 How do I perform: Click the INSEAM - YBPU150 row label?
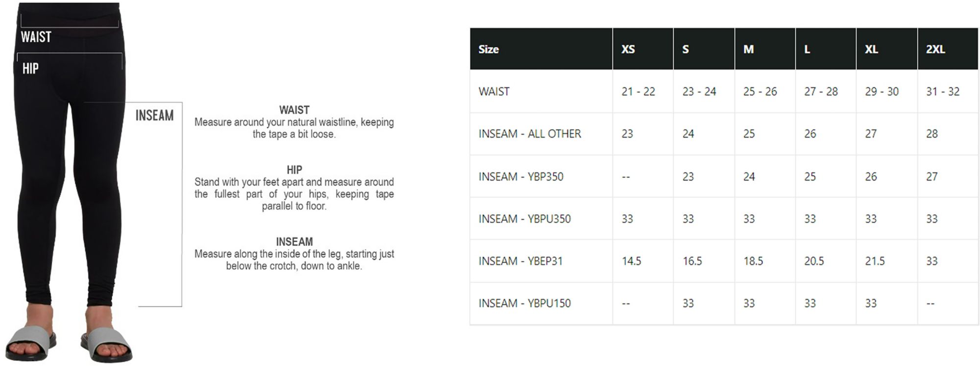pos(524,303)
